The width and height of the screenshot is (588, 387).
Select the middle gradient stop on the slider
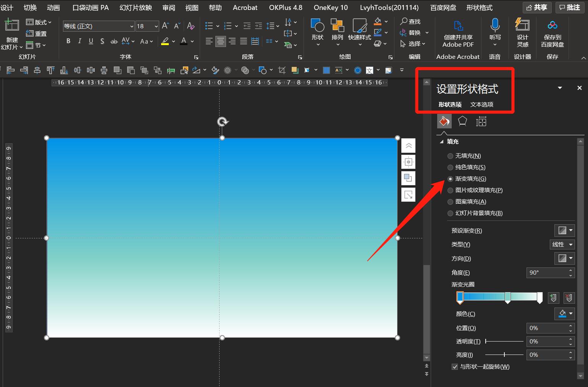click(x=508, y=298)
